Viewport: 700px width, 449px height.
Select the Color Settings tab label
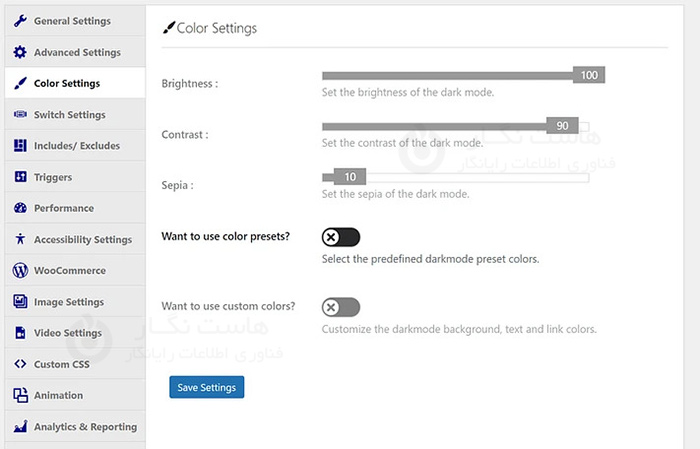[67, 84]
